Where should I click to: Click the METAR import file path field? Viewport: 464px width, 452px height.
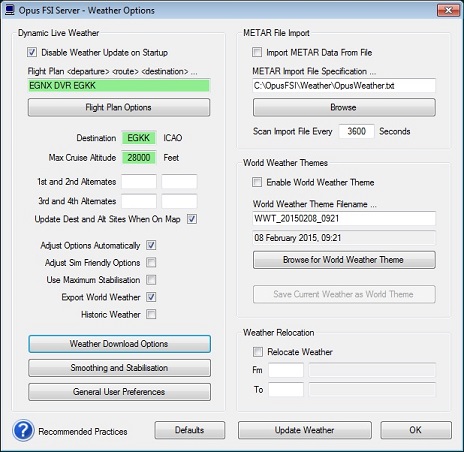pos(344,86)
